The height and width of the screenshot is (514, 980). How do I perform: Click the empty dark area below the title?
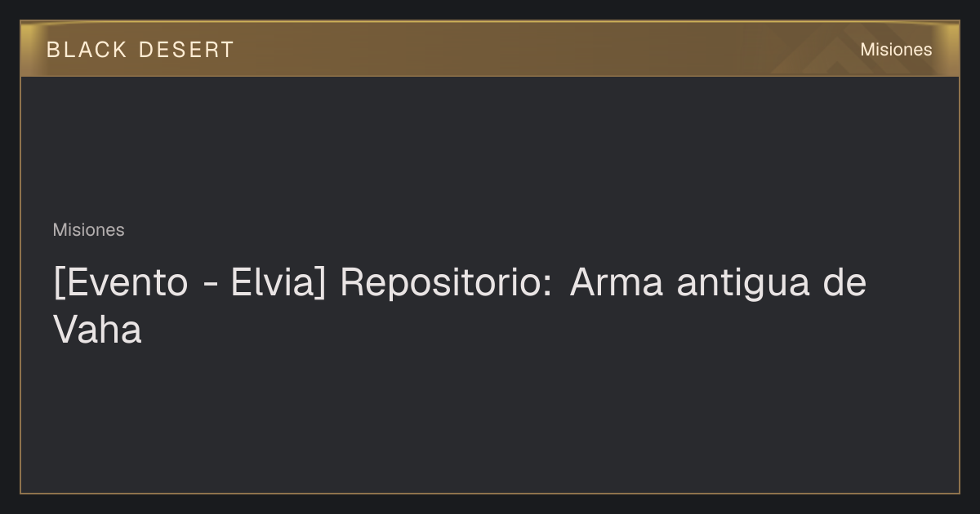coord(490,420)
